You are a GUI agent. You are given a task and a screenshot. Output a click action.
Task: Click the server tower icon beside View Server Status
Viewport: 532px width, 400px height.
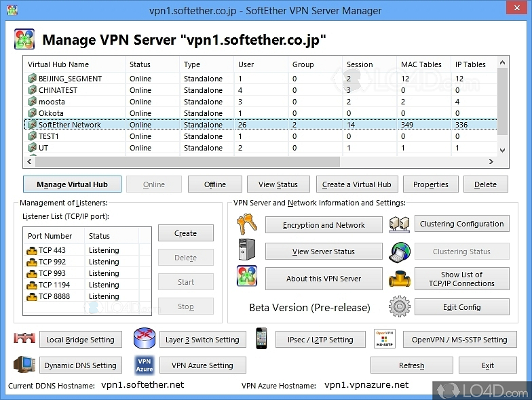click(246, 251)
